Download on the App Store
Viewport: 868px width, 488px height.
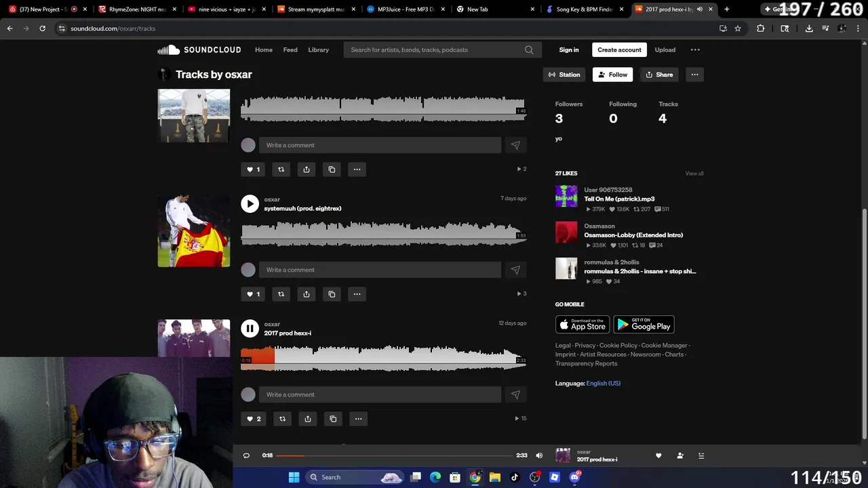tap(583, 325)
